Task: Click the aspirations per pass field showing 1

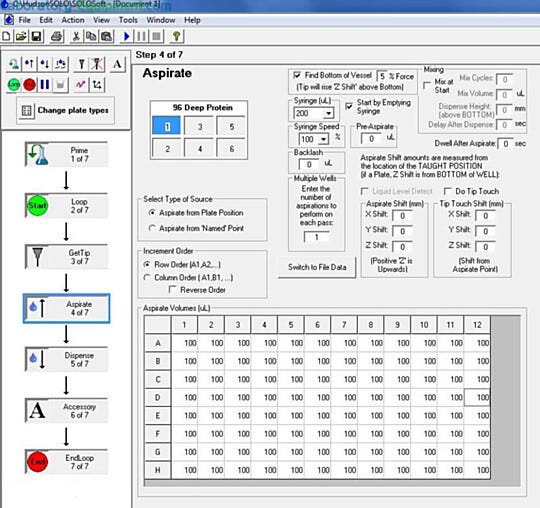Action: (316, 237)
